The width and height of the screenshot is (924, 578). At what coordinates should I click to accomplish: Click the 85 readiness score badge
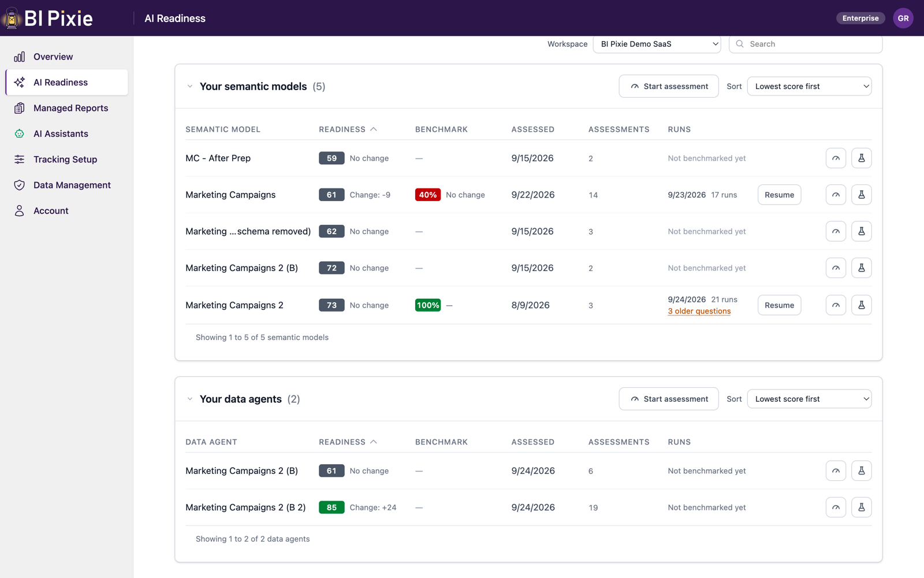(x=331, y=507)
